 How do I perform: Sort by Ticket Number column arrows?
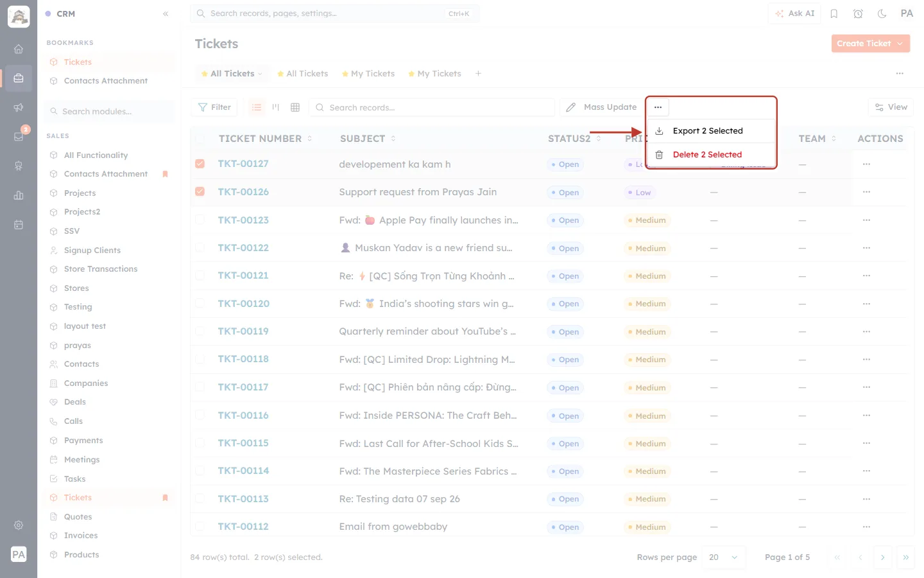pos(310,139)
